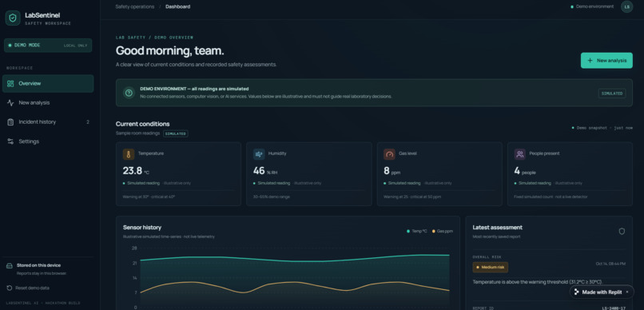Click the Good morning, team heading
The height and width of the screenshot is (310, 644).
point(169,51)
